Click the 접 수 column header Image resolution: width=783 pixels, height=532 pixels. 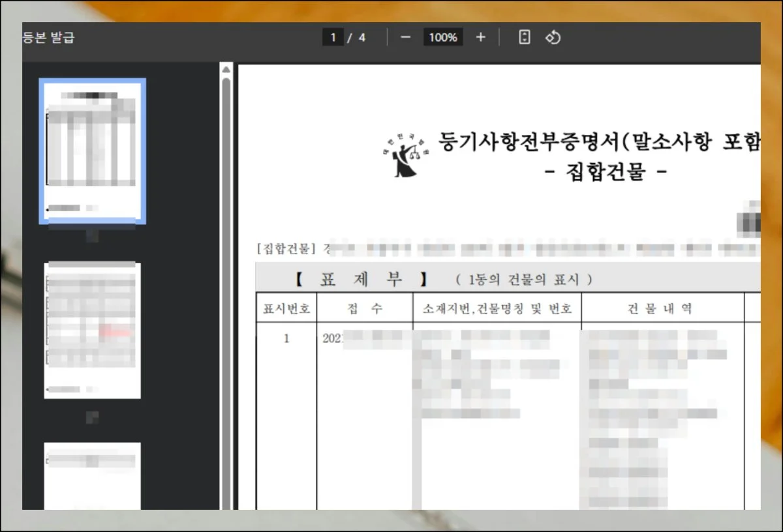coord(365,309)
